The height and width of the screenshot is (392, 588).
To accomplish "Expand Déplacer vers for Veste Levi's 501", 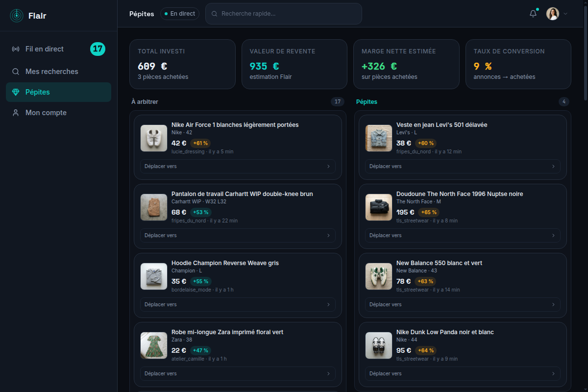I will point(463,166).
